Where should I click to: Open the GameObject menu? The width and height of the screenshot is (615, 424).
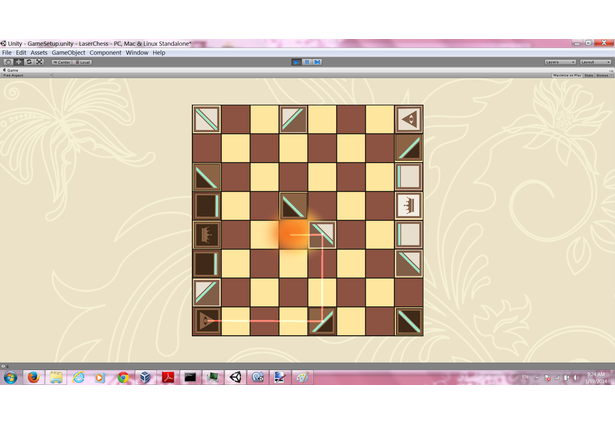coord(68,53)
